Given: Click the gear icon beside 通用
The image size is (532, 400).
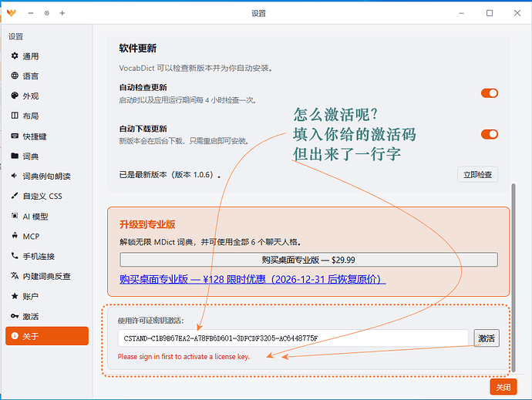Looking at the screenshot, I should pos(15,55).
